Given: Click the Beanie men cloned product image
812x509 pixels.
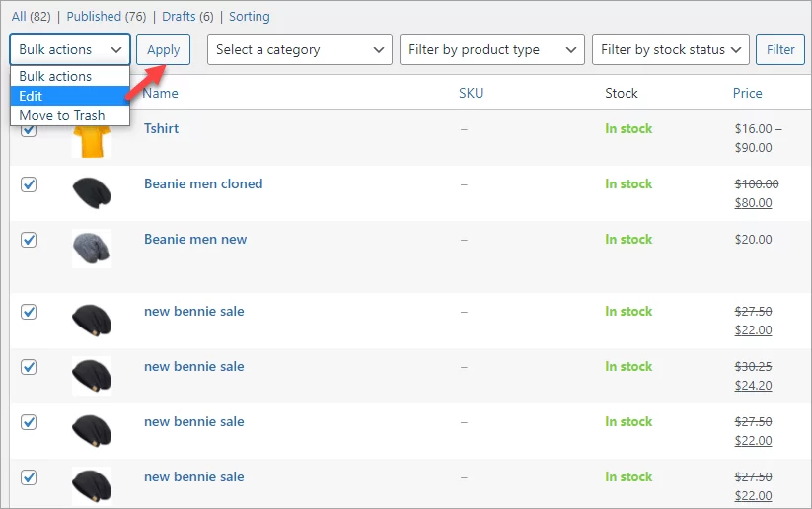Looking at the screenshot, I should 91,192.
